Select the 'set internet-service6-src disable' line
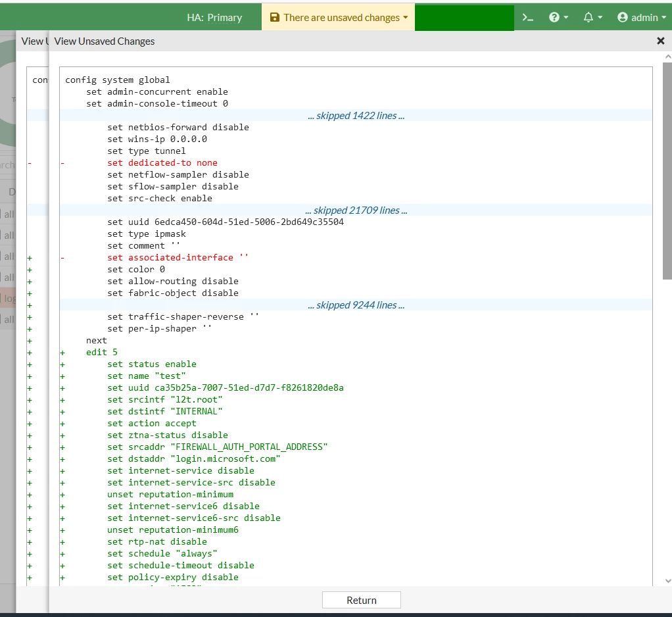 coord(194,518)
